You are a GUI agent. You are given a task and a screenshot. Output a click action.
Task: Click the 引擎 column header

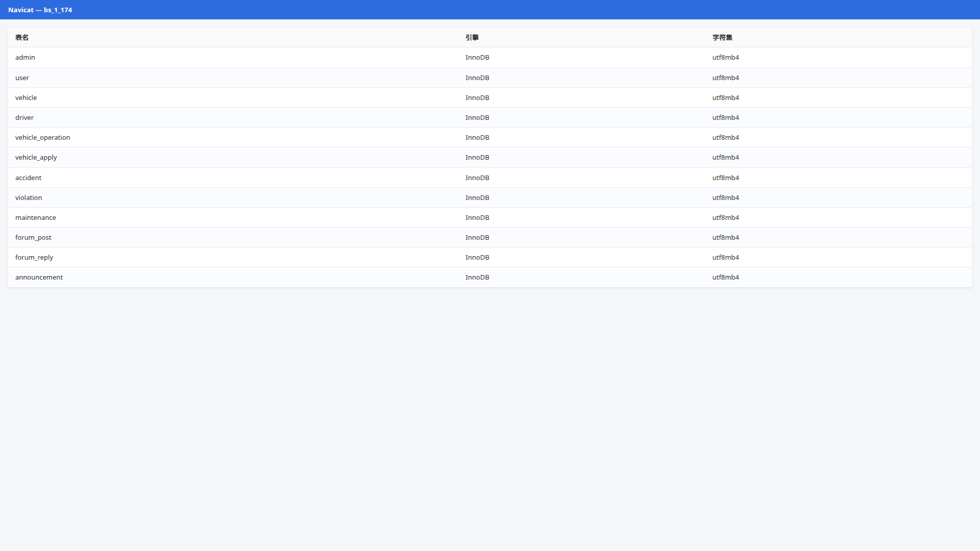472,38
